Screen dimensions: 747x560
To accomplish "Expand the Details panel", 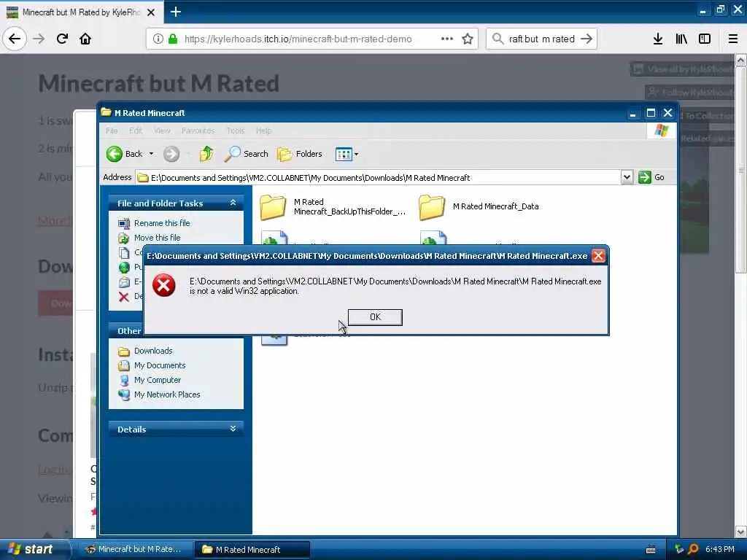I will point(233,429).
